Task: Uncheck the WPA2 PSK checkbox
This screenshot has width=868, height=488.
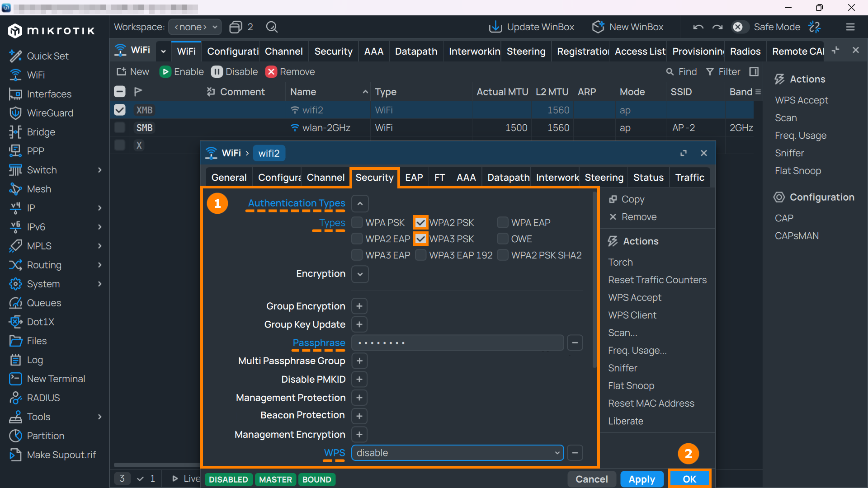Action: tap(420, 222)
